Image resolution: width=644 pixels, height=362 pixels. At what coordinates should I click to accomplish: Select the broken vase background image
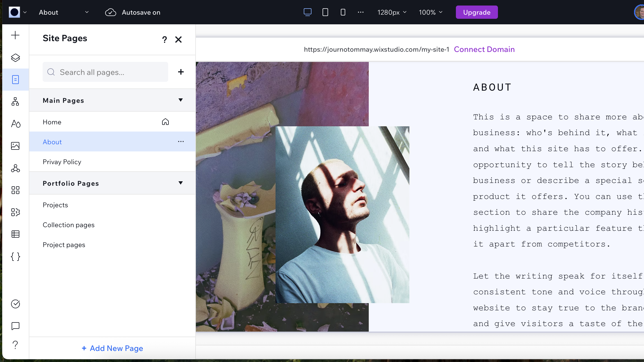point(235,196)
